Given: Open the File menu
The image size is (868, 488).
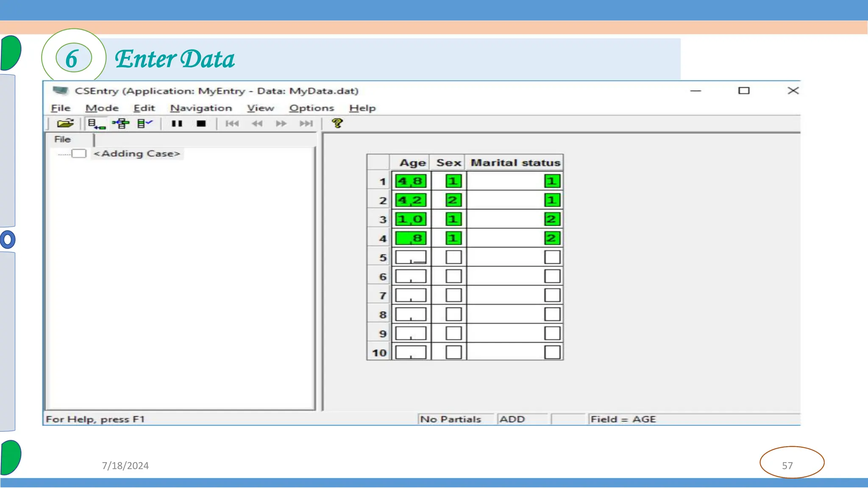Looking at the screenshot, I should (61, 108).
